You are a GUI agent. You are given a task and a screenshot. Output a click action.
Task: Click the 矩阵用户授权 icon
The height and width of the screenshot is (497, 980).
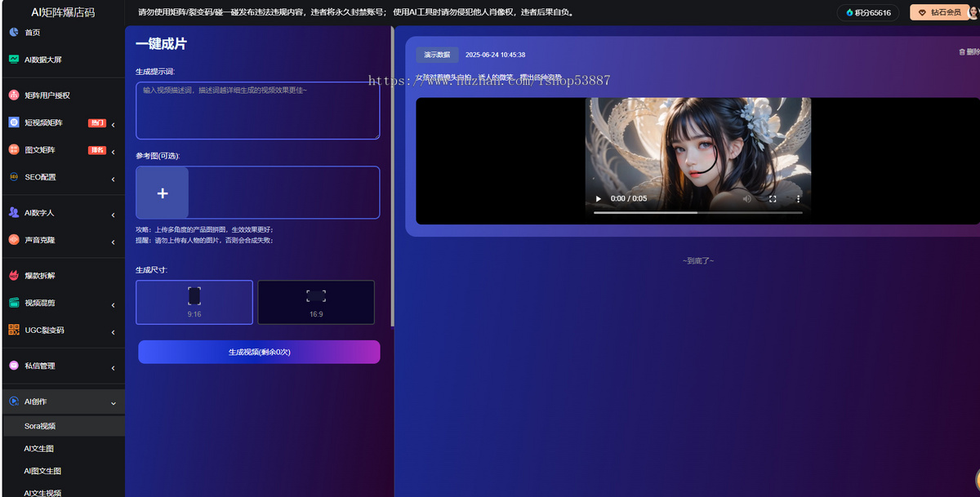(x=14, y=95)
